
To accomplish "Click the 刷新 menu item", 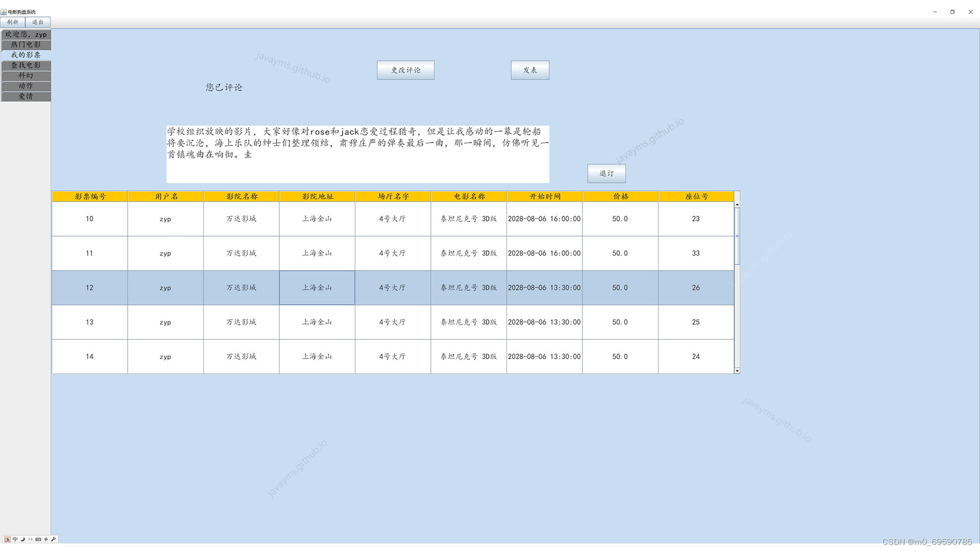I will click(13, 22).
